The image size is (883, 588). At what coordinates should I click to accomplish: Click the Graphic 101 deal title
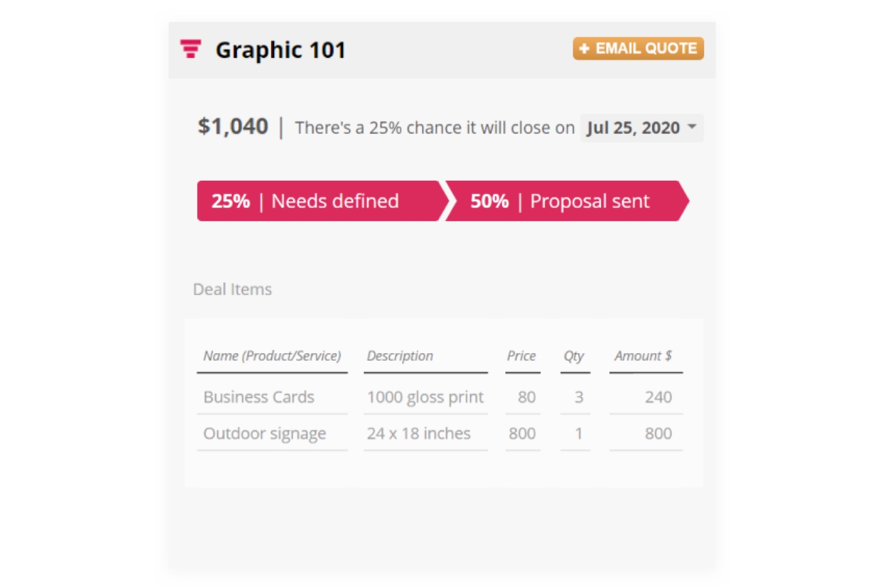[x=281, y=50]
